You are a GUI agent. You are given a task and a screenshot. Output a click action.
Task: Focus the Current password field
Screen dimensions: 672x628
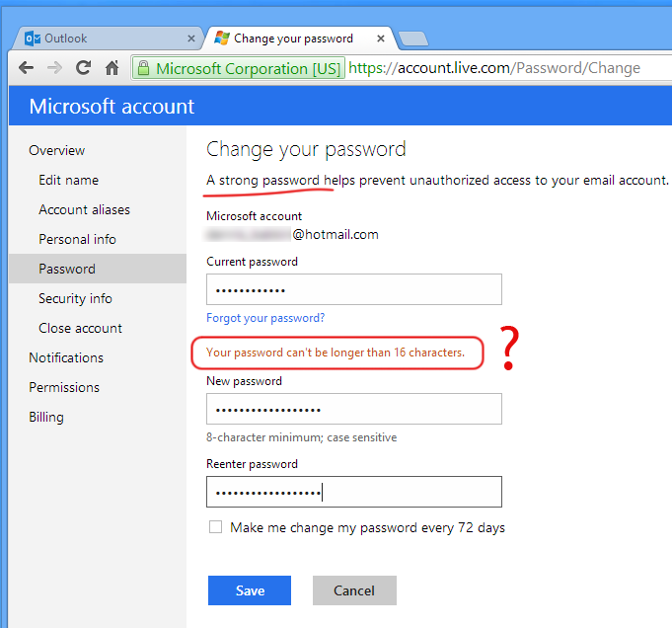[354, 289]
